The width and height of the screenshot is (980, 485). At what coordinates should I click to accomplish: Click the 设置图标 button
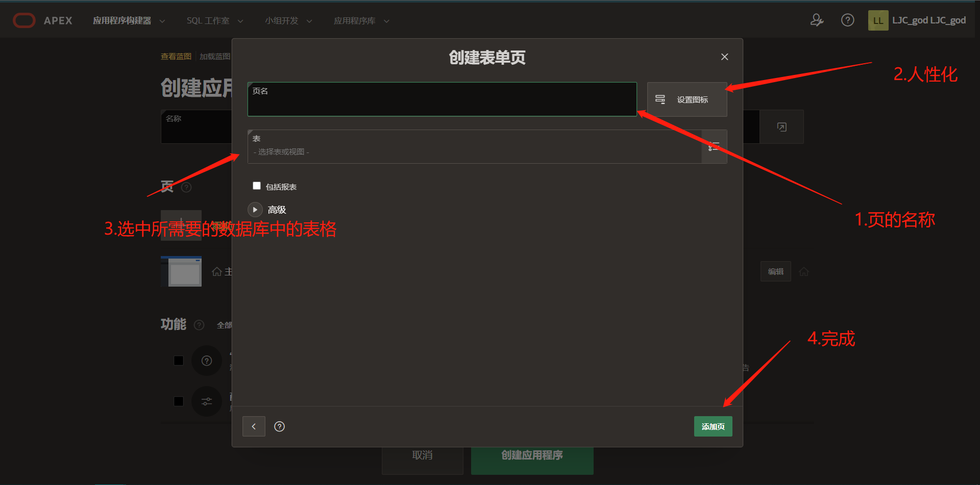[x=687, y=99]
